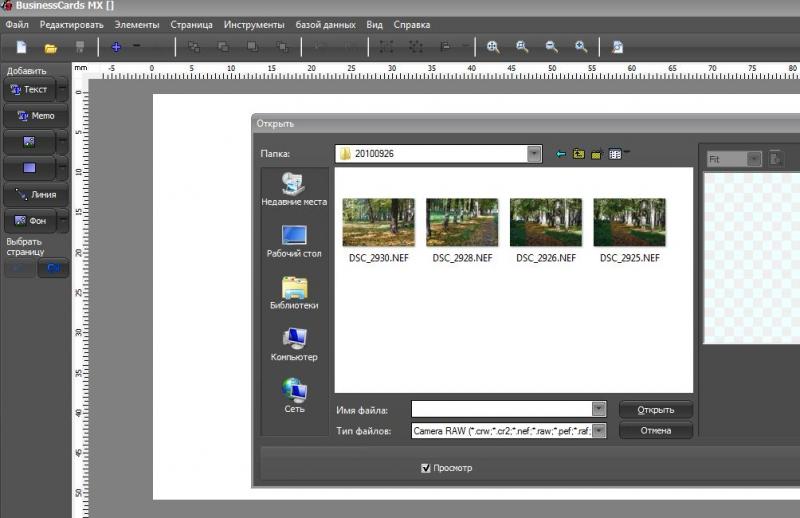The height and width of the screenshot is (518, 800).
Task: Open Компьютер in places bar
Action: [294, 344]
